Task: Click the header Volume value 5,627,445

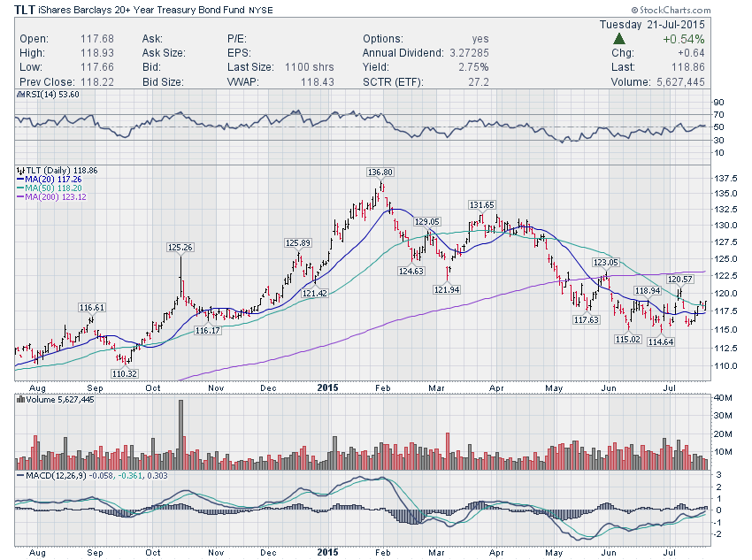Action: tap(680, 82)
